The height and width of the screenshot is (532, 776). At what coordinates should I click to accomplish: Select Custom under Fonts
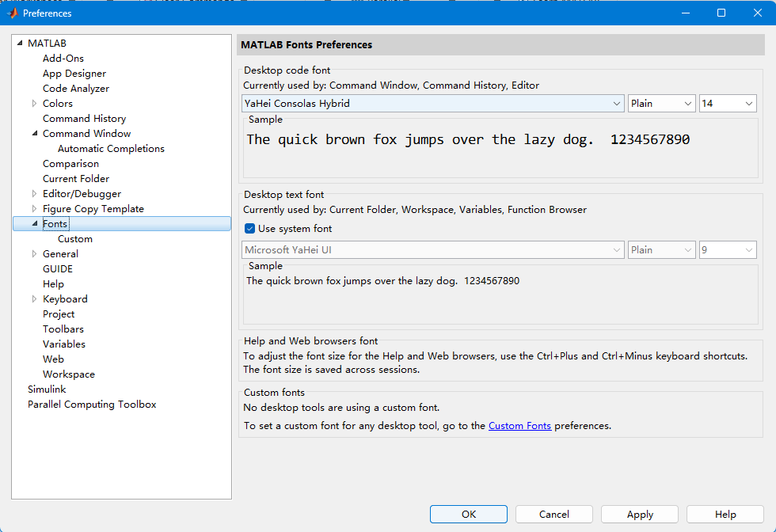[x=75, y=239]
